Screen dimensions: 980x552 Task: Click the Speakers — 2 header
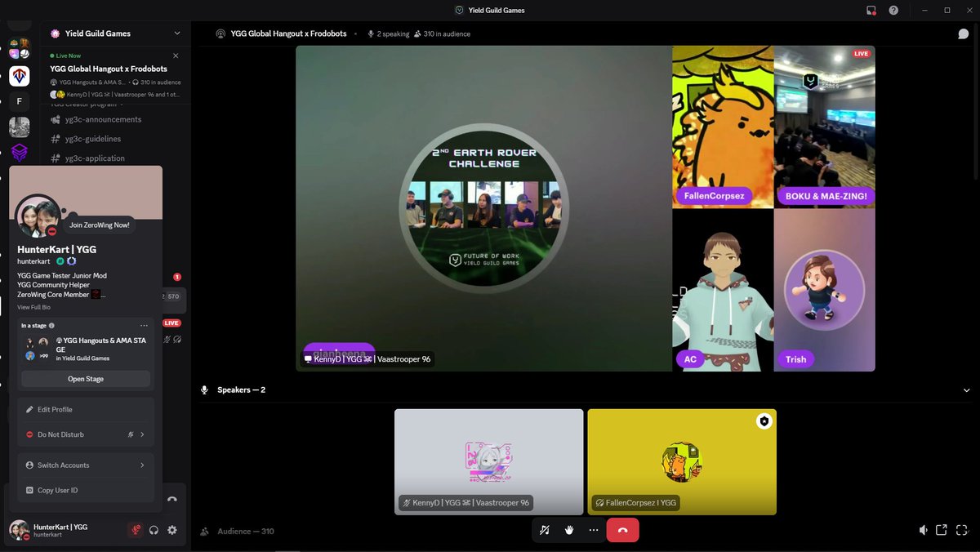(241, 390)
